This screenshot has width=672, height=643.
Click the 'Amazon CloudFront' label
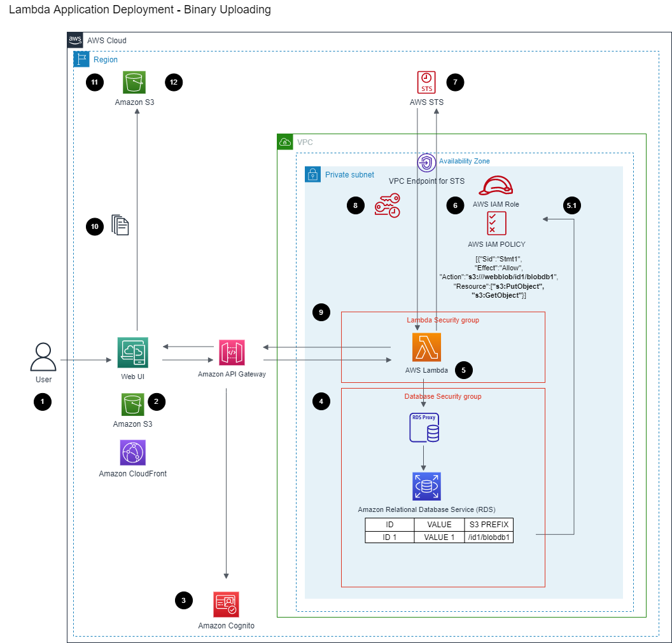(x=133, y=473)
